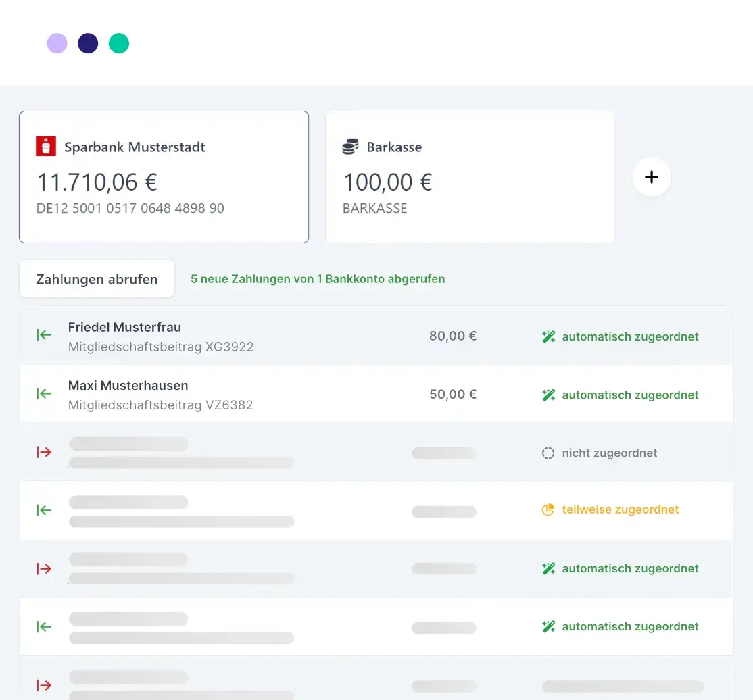Click the lavender dot at top
Screen dimensions: 753x700
[x=57, y=43]
